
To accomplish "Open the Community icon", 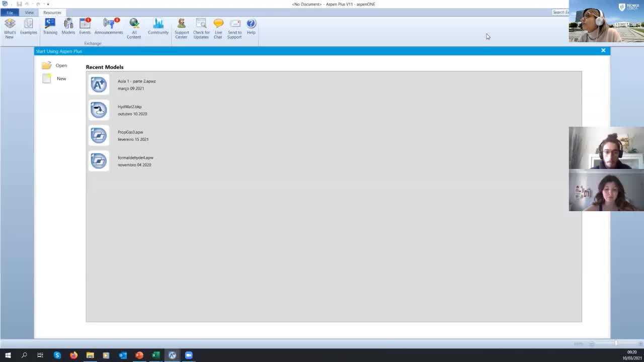I will pyautogui.click(x=158, y=27).
